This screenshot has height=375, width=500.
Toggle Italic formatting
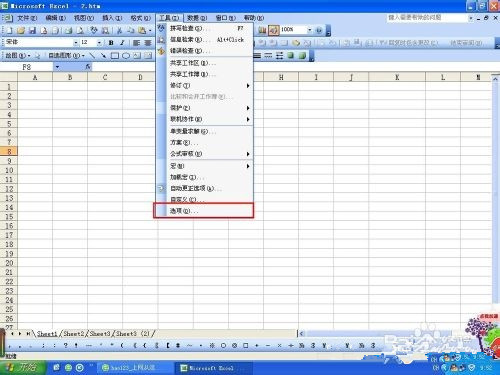tap(122, 43)
